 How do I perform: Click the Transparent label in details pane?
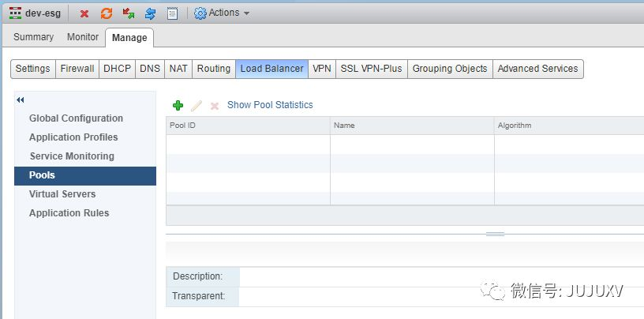tap(198, 296)
